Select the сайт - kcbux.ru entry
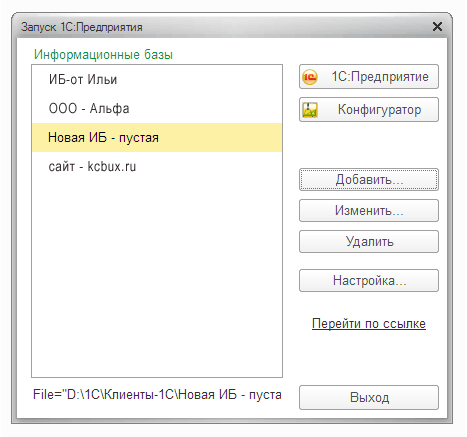The height and width of the screenshot is (437, 467). [x=157, y=167]
